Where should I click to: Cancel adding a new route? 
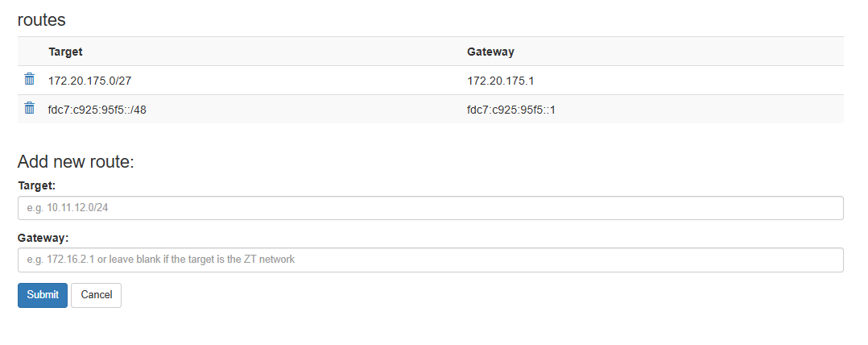click(x=97, y=295)
